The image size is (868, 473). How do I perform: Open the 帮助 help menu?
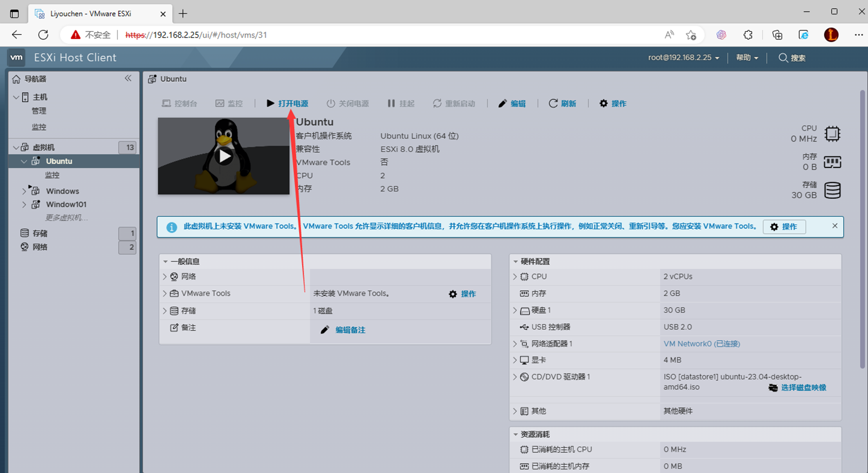point(747,58)
